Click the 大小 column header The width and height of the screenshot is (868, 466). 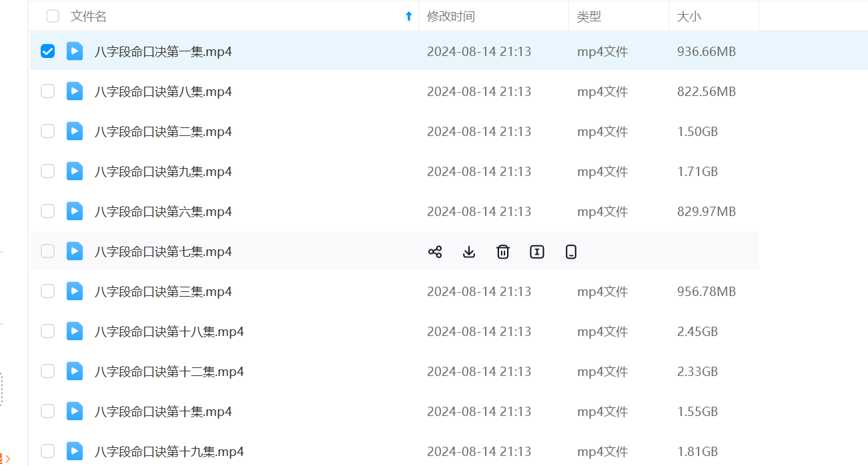tap(689, 17)
